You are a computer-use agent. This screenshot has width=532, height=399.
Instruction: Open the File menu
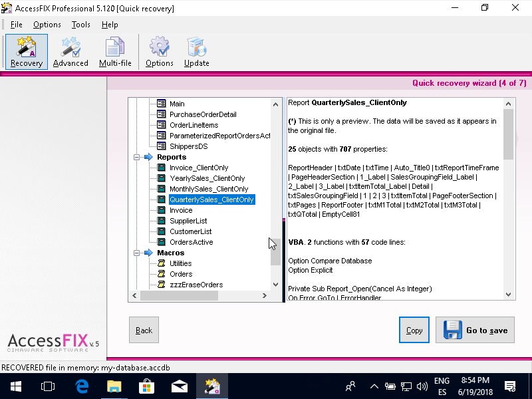(16, 25)
